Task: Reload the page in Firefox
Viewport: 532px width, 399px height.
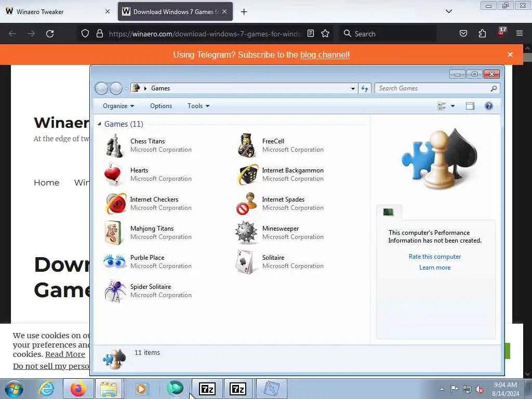Action: [x=50, y=34]
